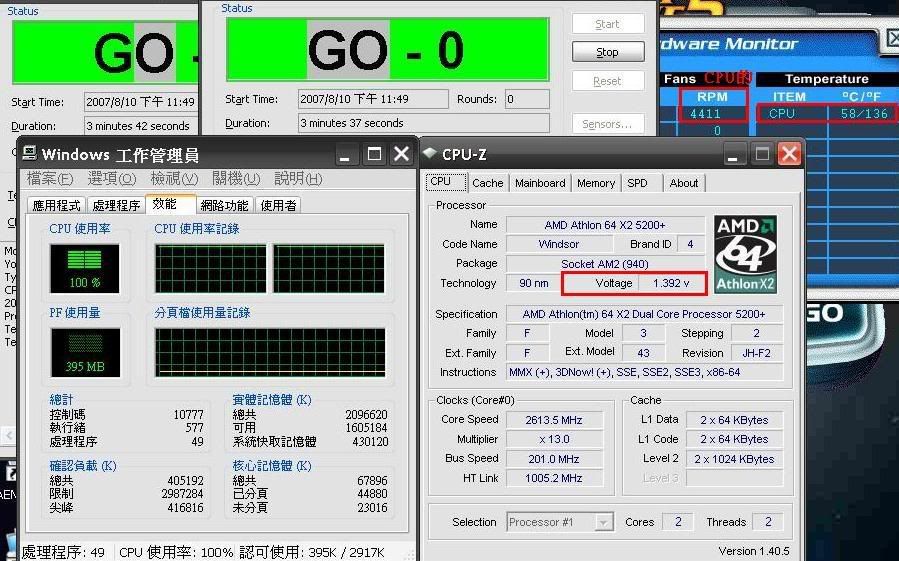The image size is (899, 561).
Task: Expand the Processor #1 selection dropdown
Action: (603, 523)
